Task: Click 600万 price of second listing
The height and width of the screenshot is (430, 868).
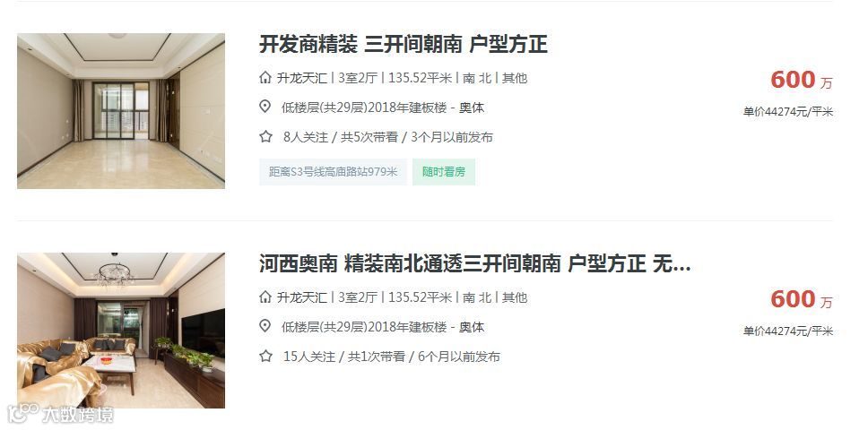Action: click(x=802, y=299)
